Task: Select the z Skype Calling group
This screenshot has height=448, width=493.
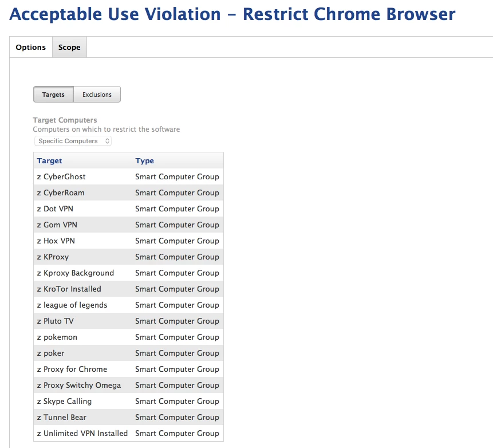Action: tap(129, 402)
